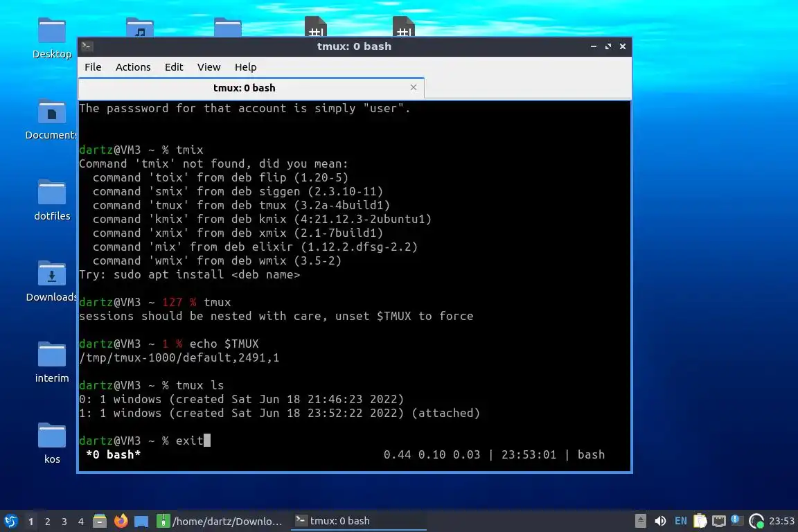
Task: Launch the file manager from the panel
Action: tap(100, 521)
